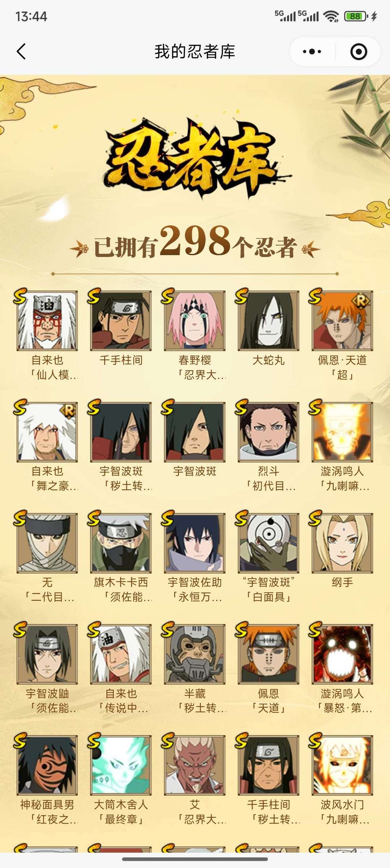Select 纲手 blonde ninja portrait
The image size is (390, 868).
click(342, 543)
